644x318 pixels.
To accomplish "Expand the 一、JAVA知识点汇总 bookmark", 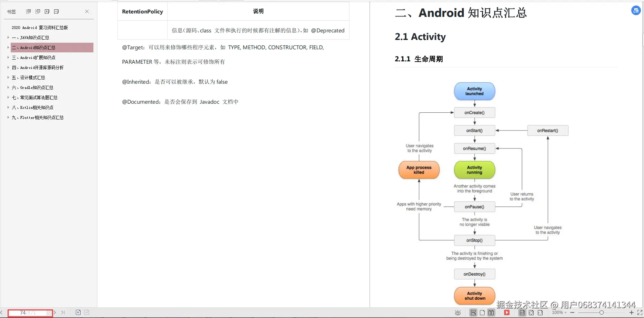I will tap(8, 38).
